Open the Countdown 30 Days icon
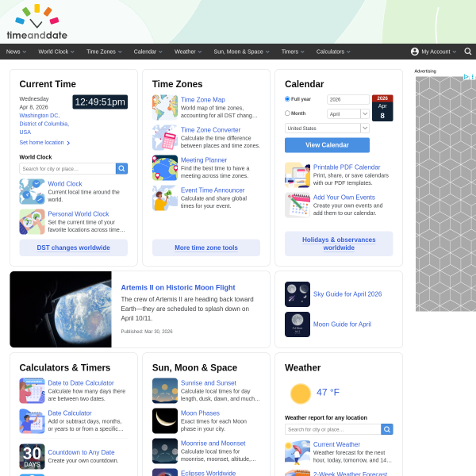The height and width of the screenshot is (476, 476). coord(32,456)
